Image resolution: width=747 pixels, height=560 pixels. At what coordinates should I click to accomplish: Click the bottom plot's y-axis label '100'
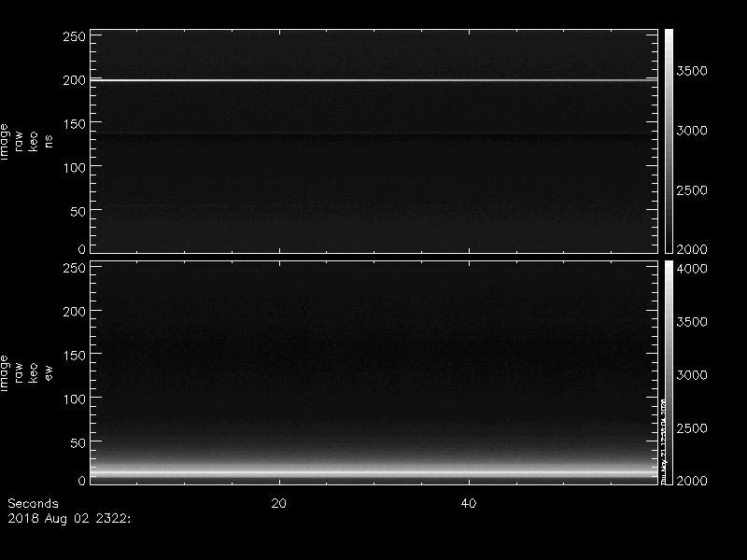pos(75,399)
